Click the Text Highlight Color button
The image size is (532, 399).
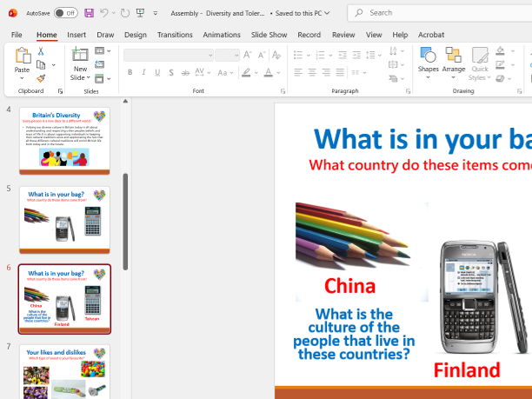(246, 72)
